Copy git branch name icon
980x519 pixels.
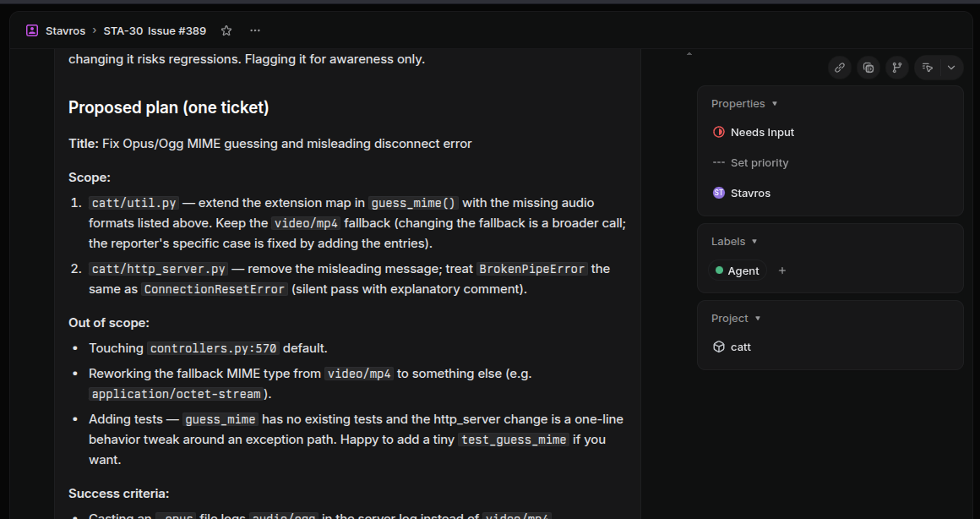click(897, 68)
